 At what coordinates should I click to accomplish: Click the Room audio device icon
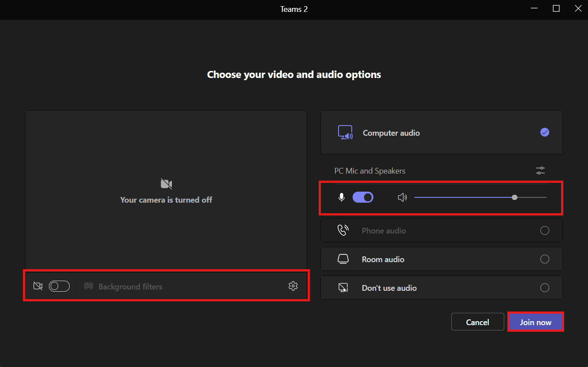click(x=343, y=259)
